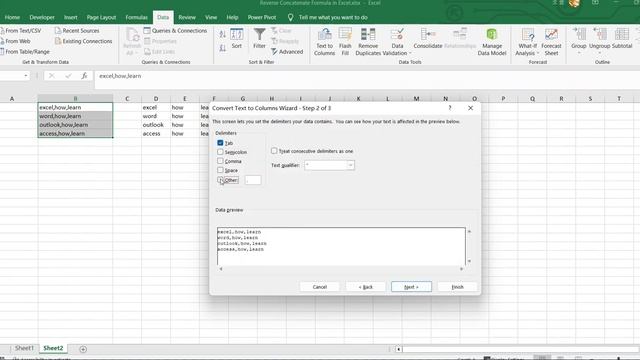Click the formula bar text

[120, 76]
